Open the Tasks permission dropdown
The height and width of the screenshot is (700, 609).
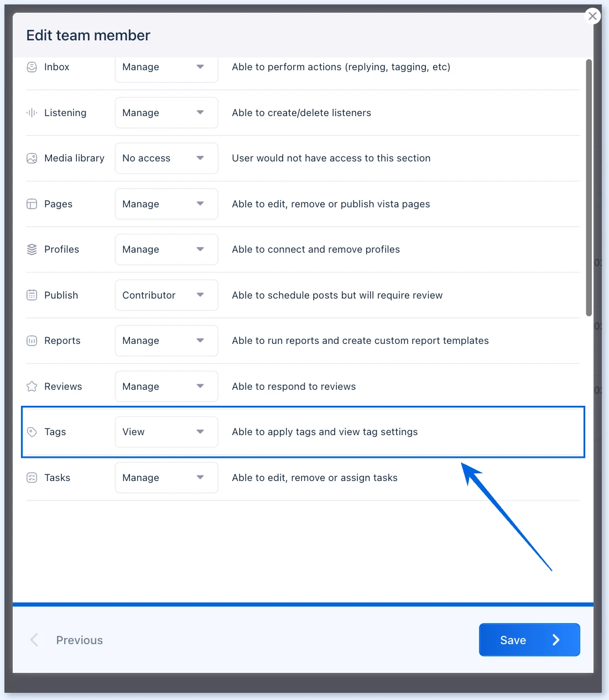click(166, 478)
